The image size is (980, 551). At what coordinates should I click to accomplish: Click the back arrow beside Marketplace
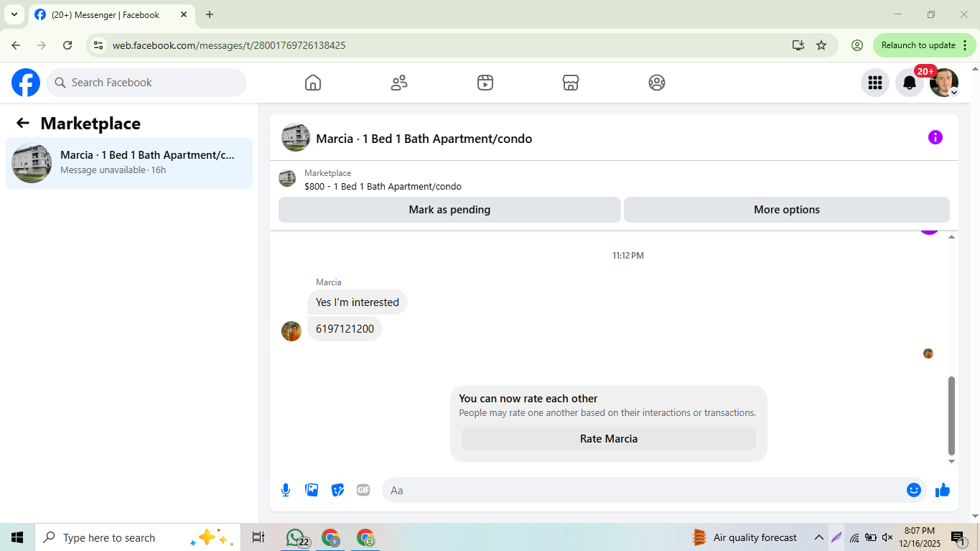tap(23, 123)
